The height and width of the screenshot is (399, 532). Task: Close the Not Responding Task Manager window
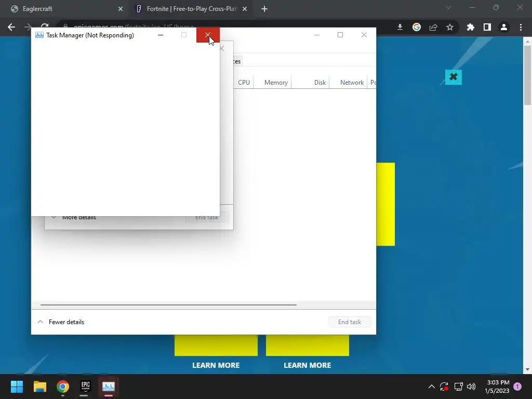(208, 35)
